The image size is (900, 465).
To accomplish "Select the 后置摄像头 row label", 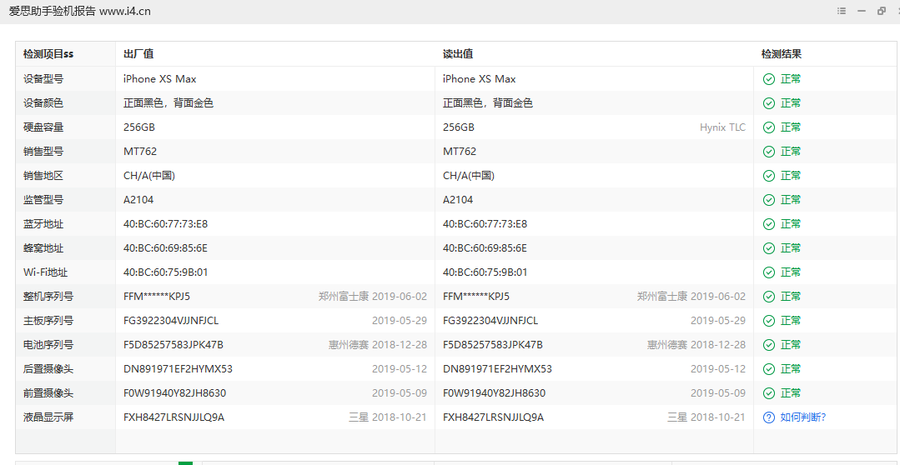I will click(48, 369).
